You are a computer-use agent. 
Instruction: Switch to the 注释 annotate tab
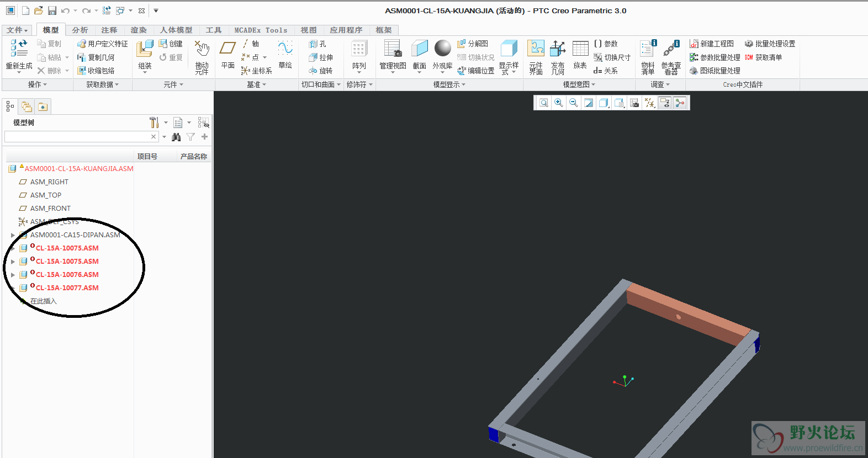(x=109, y=30)
